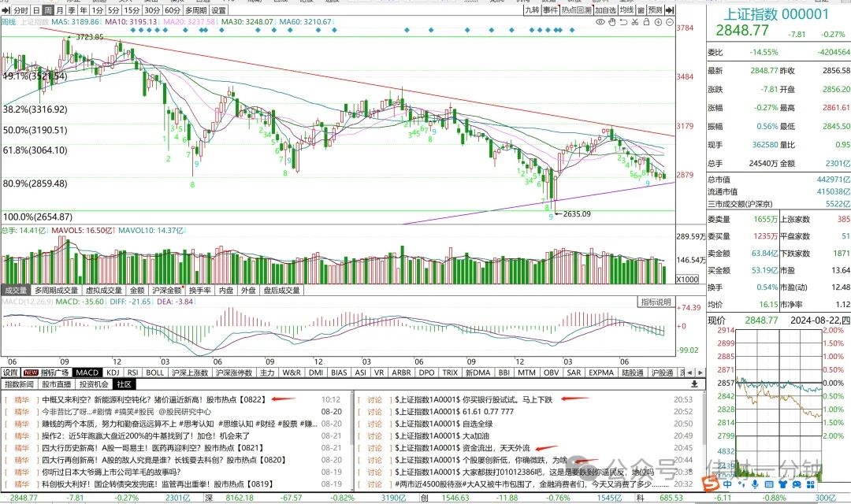Click the right-arrow collapse icon beside 预测
This screenshot has height=504, width=851.
(670, 9)
